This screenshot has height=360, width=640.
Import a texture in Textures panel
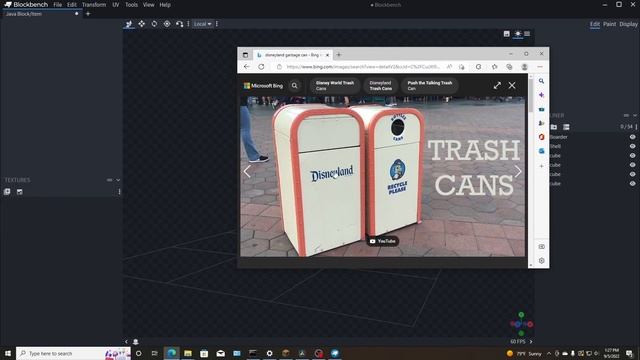7,192
